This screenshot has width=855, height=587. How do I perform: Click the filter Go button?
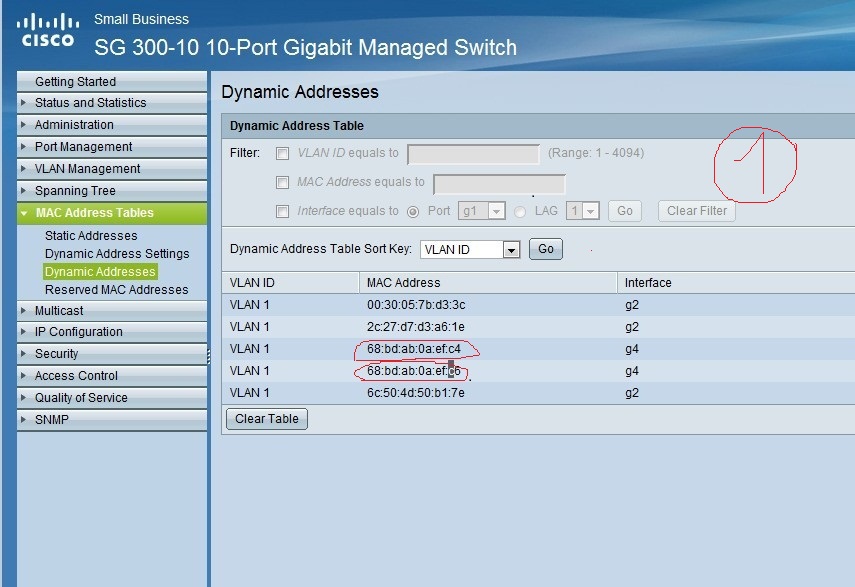click(624, 211)
